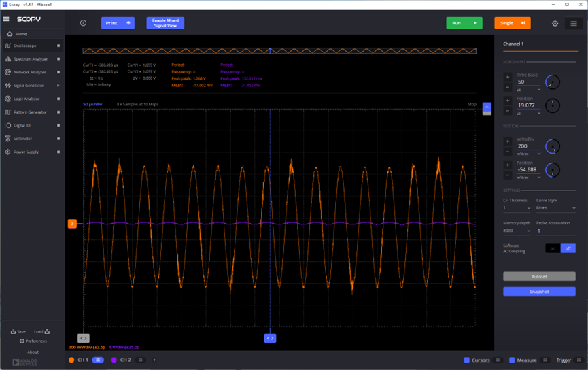Click the Volts/Div rotary knob

(x=553, y=147)
